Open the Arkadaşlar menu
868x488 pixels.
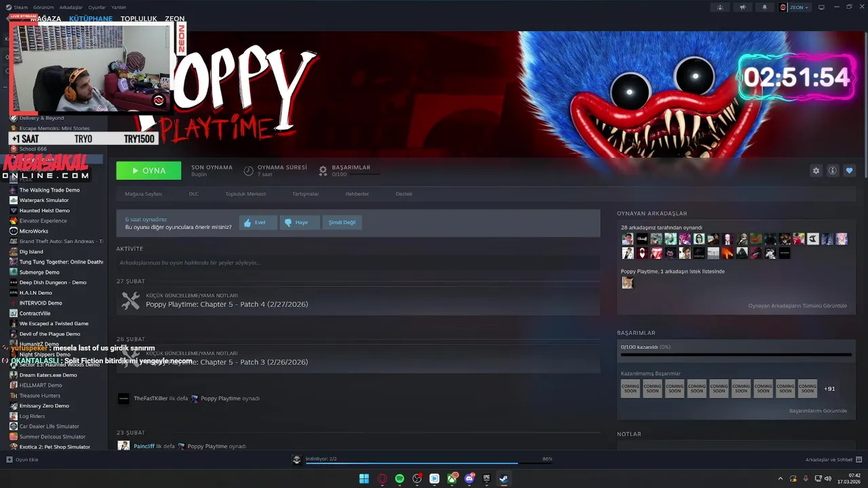click(x=71, y=7)
